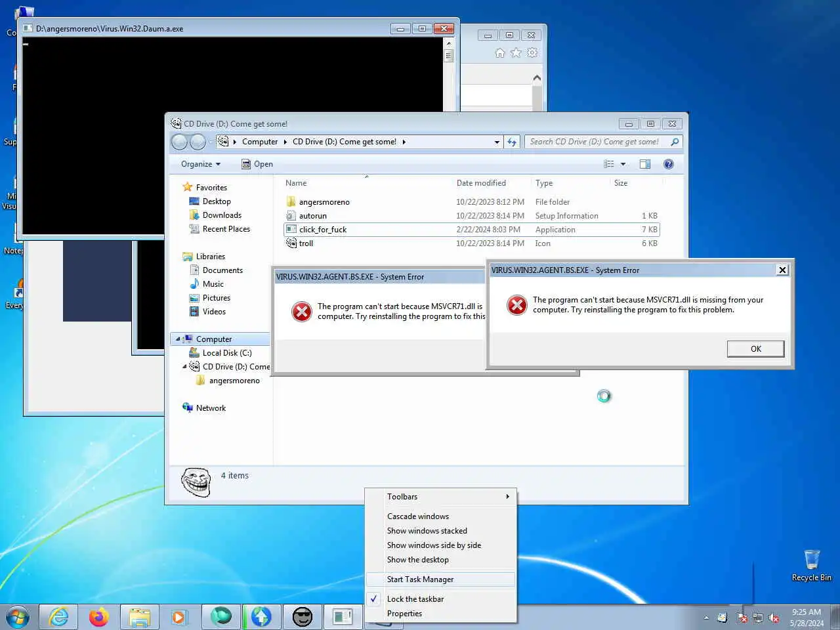Click the clock showing 9:25 AM
Screen dimensions: 840x630
pos(807,618)
